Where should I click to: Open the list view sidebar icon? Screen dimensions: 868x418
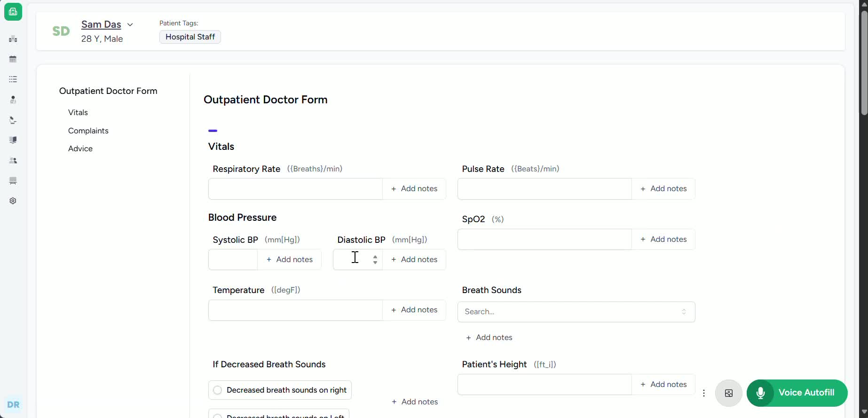13,79
